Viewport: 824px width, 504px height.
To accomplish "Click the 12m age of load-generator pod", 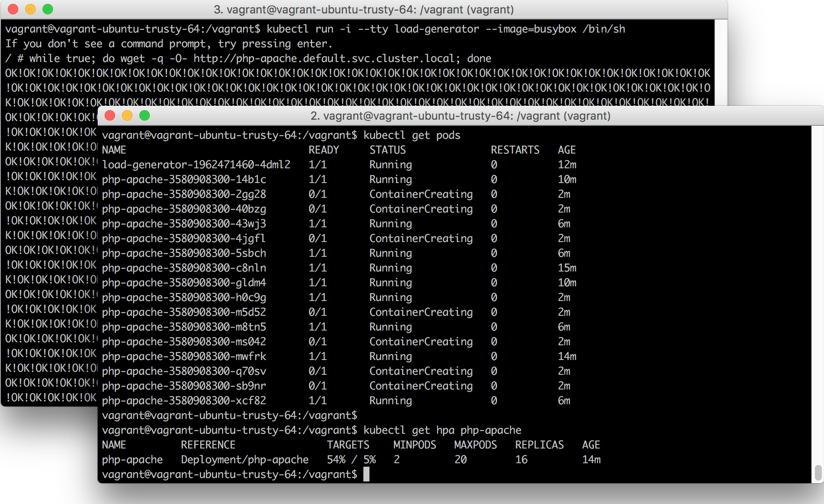I will pos(567,165).
